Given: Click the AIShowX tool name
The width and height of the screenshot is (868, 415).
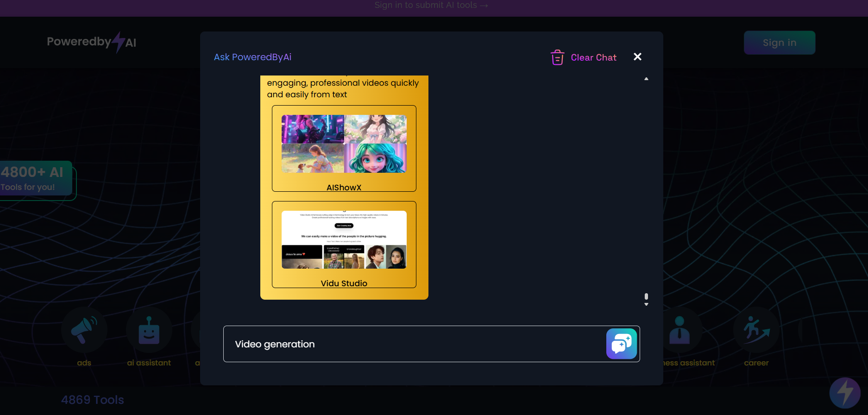Looking at the screenshot, I should 344,188.
